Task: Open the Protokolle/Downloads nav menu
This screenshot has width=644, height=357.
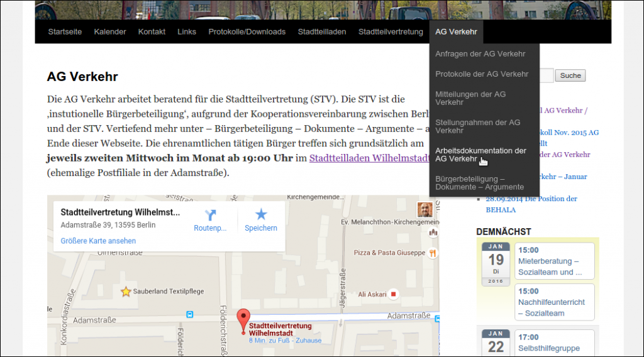Action: point(247,31)
